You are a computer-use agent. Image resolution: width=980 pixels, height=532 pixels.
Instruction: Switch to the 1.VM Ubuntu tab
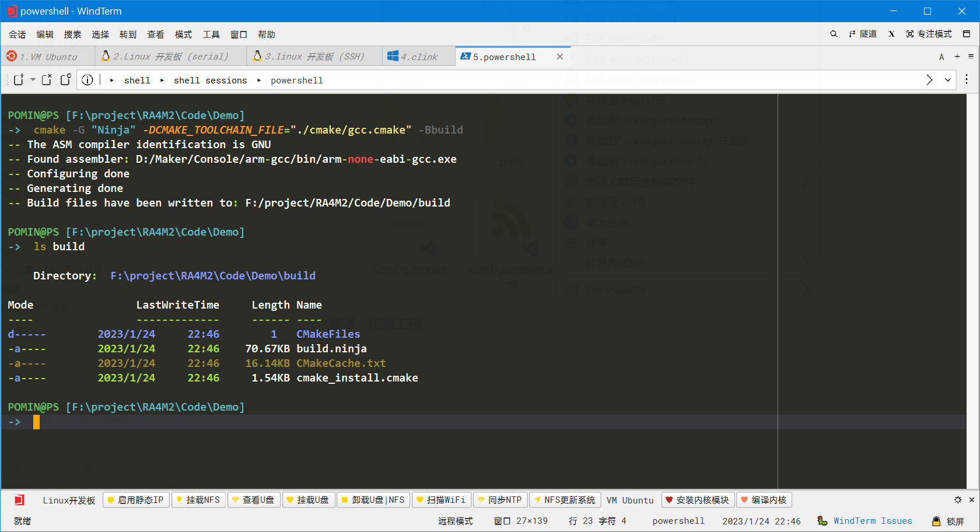[48, 57]
